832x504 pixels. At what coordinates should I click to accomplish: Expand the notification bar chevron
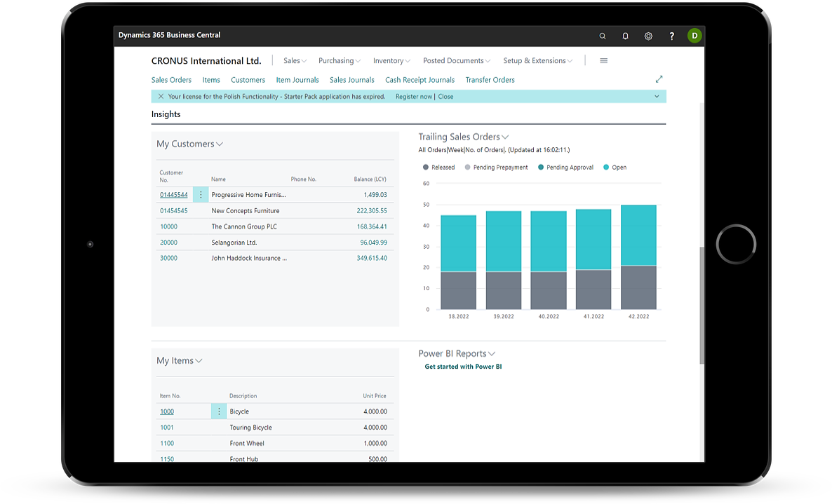click(x=657, y=97)
